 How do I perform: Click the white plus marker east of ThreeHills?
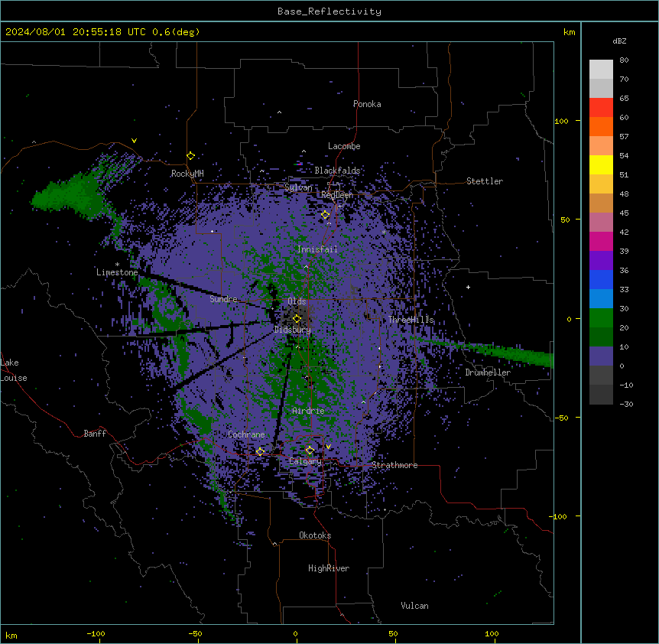point(468,287)
